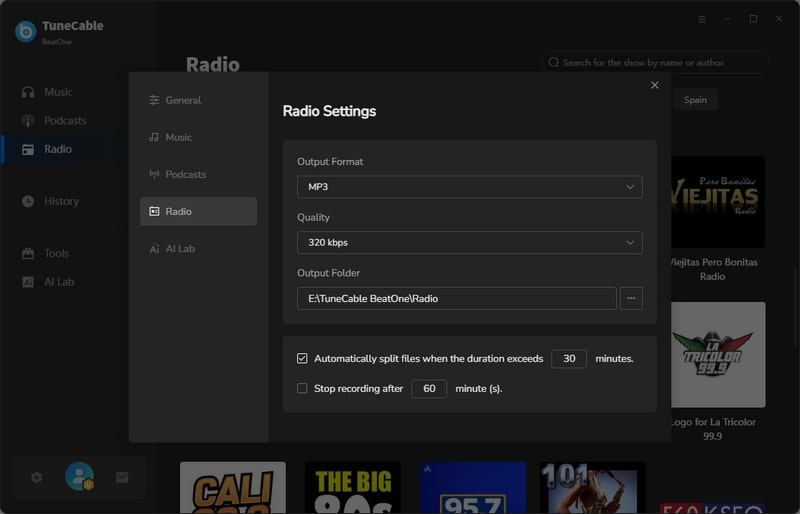Click the General sliders icon in settings
This screenshot has height=514, width=800.
point(154,100)
